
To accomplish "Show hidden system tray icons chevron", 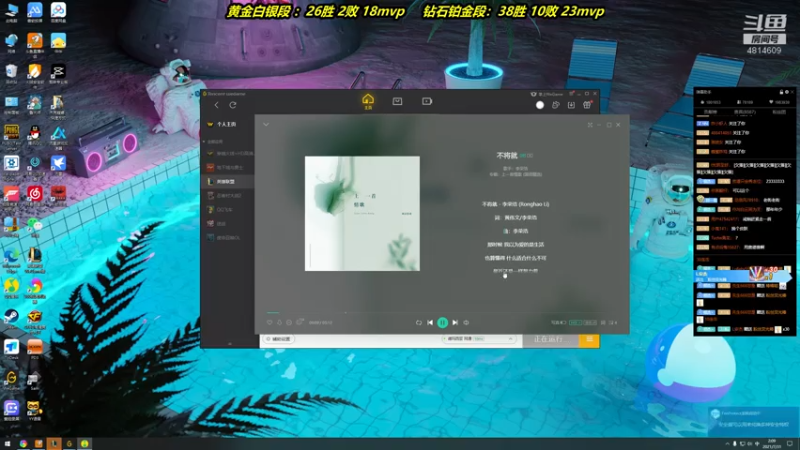I will point(727,444).
